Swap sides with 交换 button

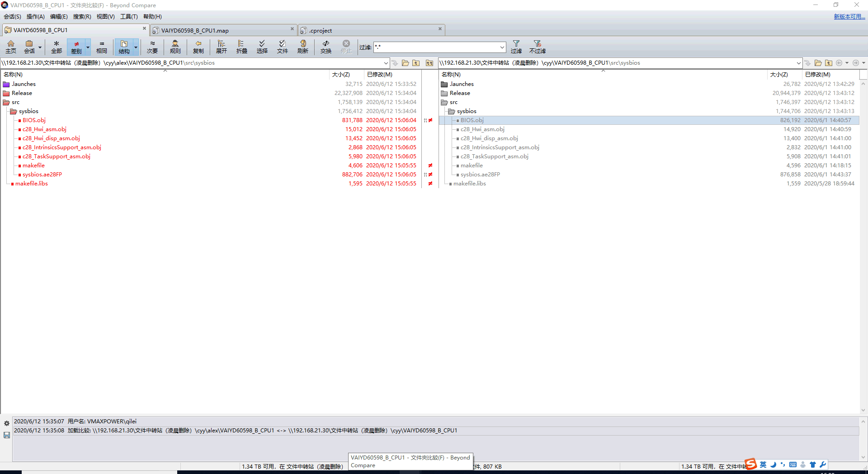[x=326, y=47]
